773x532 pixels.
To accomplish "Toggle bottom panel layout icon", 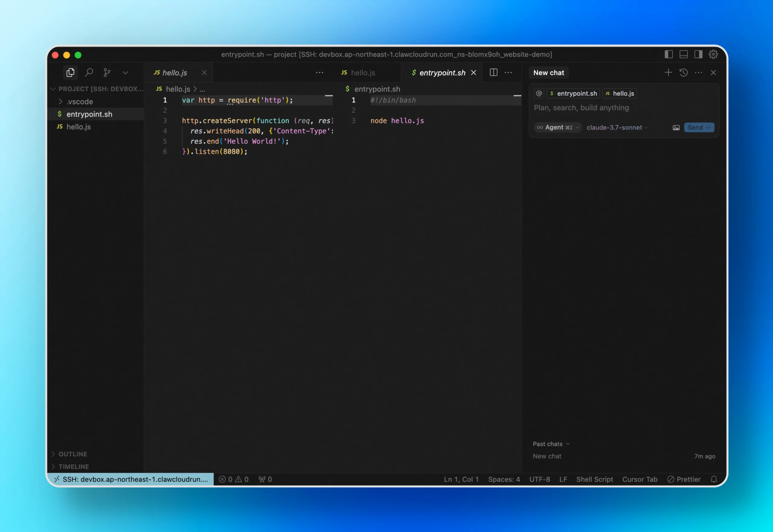I will (x=684, y=54).
